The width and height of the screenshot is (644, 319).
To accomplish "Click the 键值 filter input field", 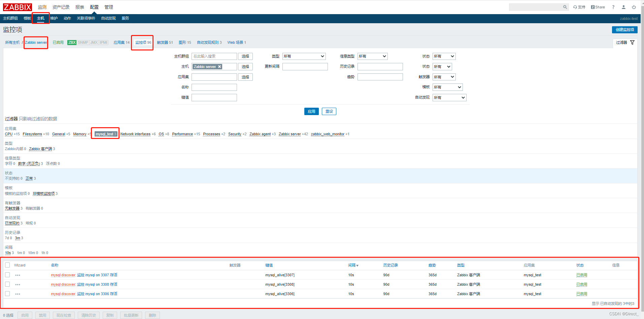I will point(214,98).
